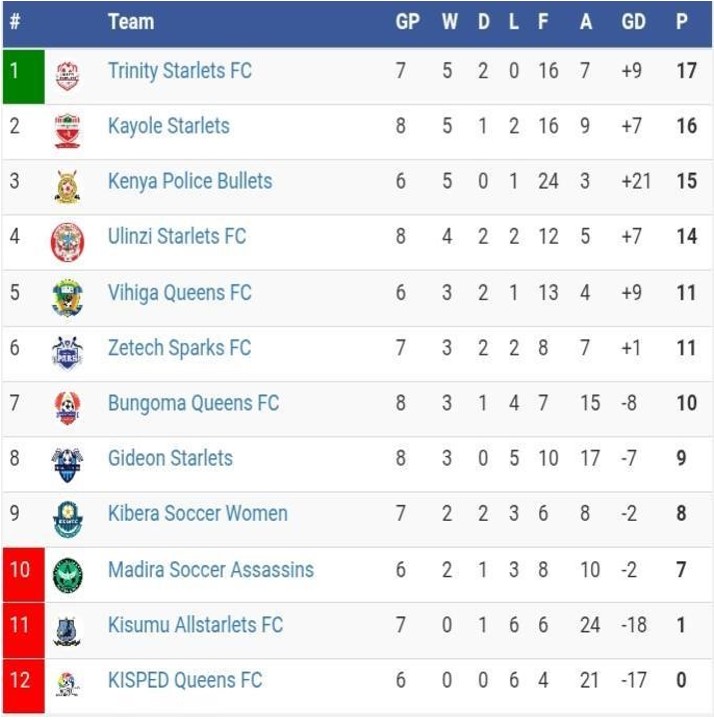Click the Kibera Soccer Women crest
The height and width of the screenshot is (720, 714).
pyautogui.click(x=67, y=518)
